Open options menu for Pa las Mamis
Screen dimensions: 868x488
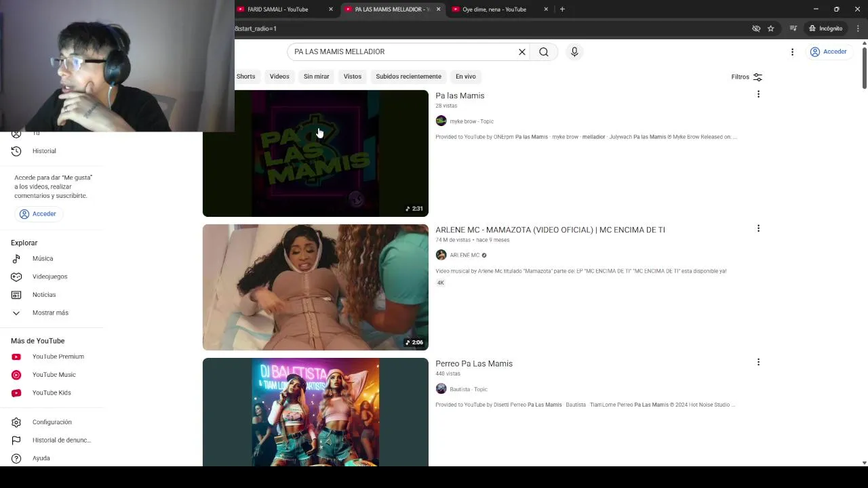tap(758, 94)
